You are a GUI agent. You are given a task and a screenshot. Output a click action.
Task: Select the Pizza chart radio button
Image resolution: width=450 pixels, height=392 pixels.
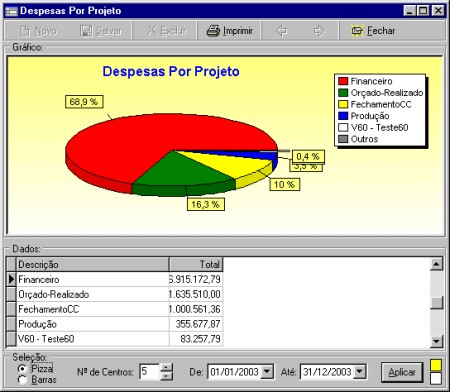point(22,369)
